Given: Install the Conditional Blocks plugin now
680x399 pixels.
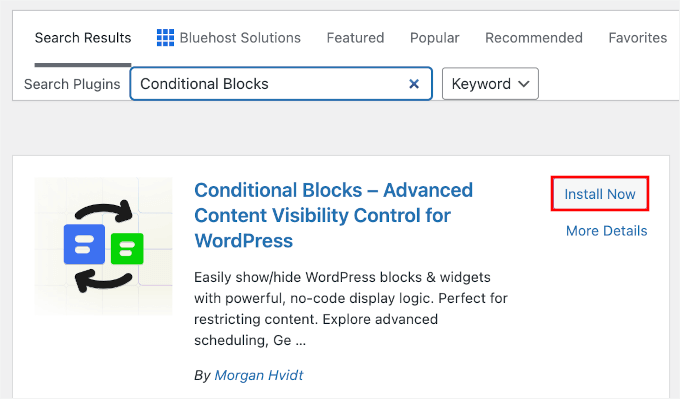Looking at the screenshot, I should tap(600, 194).
